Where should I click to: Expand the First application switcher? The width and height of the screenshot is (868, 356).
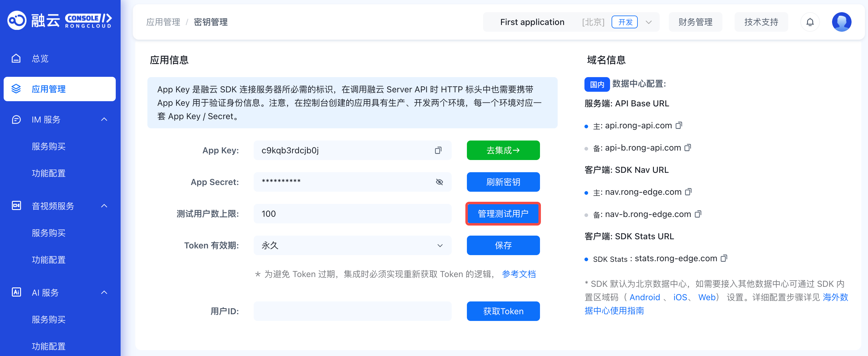click(x=648, y=22)
